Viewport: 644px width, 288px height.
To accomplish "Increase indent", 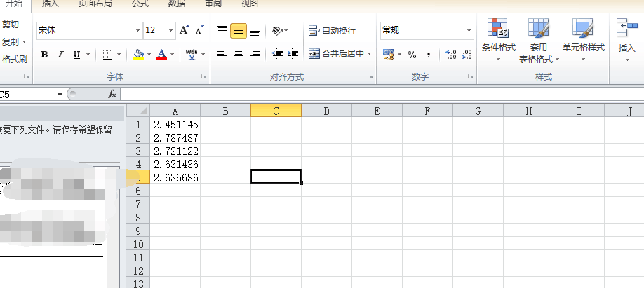I will 293,54.
